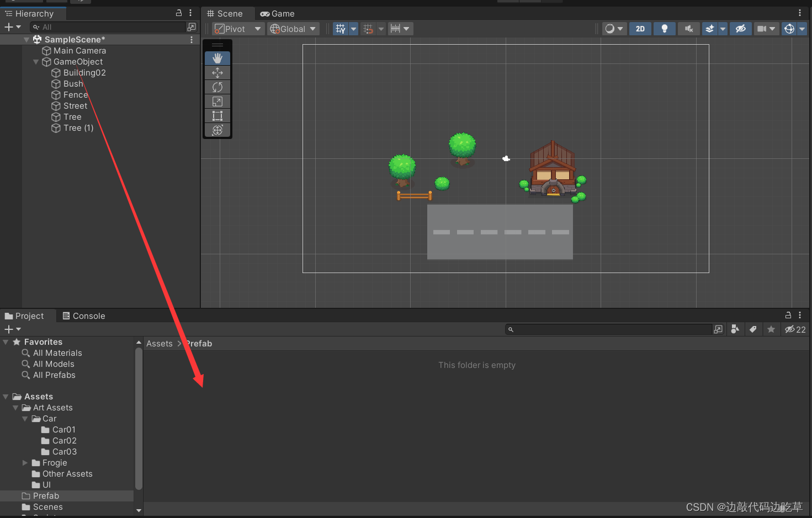Open Scene view more options menu
Viewport: 812px width, 518px height.
(800, 13)
